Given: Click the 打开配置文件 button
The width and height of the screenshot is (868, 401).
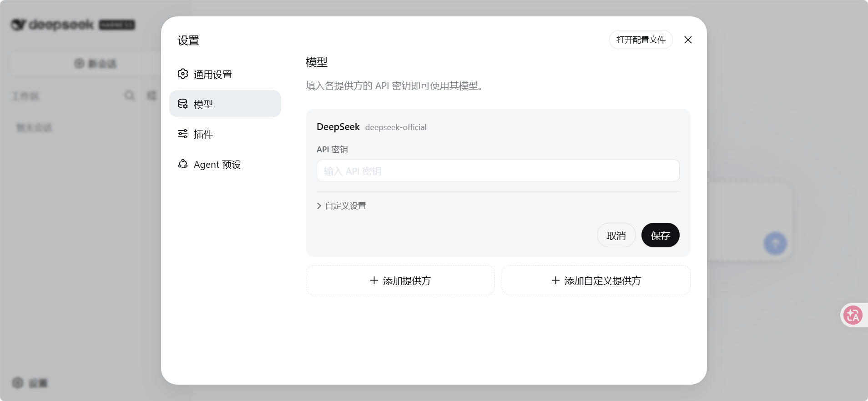Looking at the screenshot, I should pyautogui.click(x=641, y=40).
